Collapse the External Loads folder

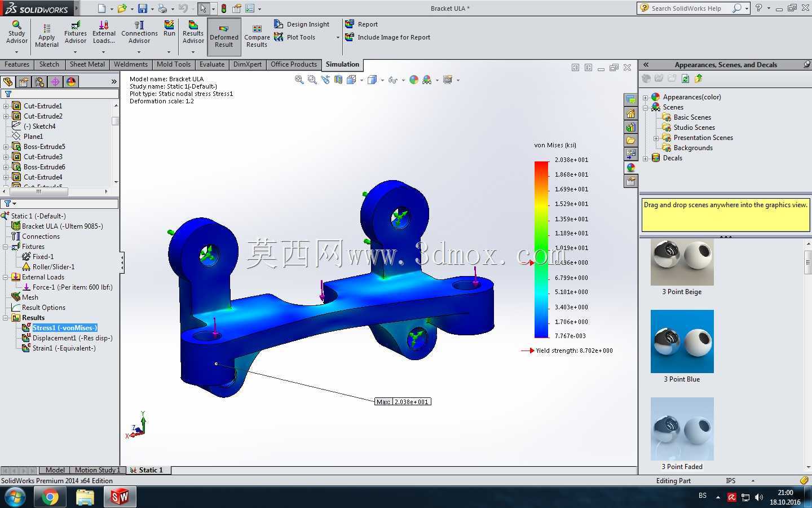(x=6, y=277)
